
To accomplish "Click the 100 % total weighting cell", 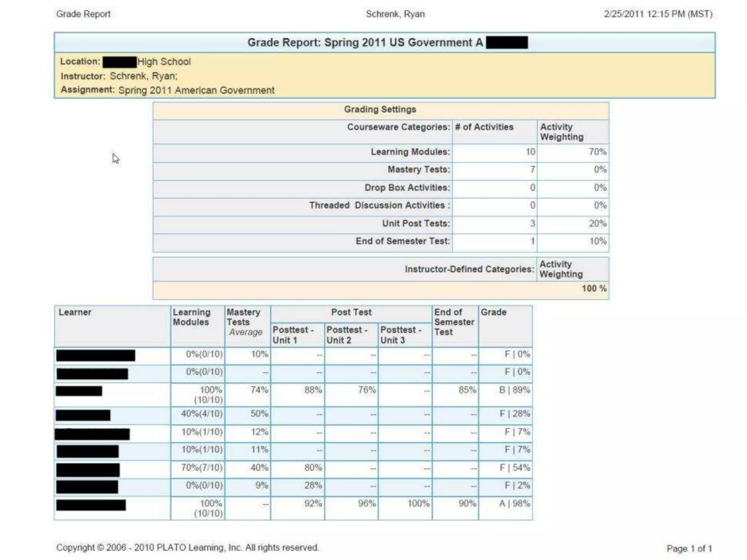I will 594,289.
